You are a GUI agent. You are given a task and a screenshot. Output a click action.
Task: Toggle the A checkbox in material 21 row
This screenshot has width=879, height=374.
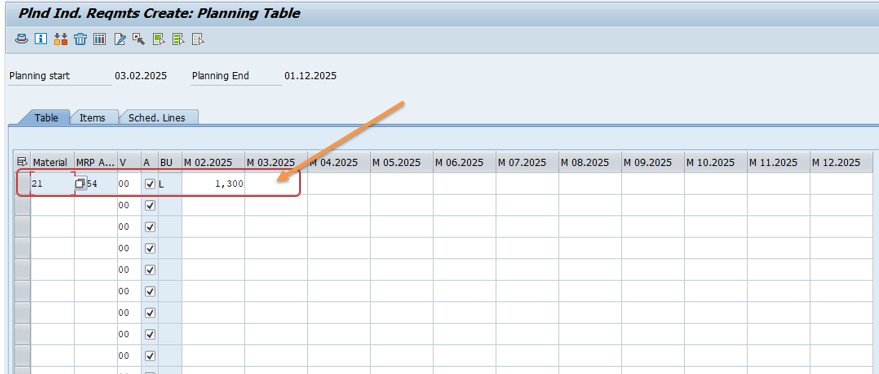pyautogui.click(x=150, y=183)
